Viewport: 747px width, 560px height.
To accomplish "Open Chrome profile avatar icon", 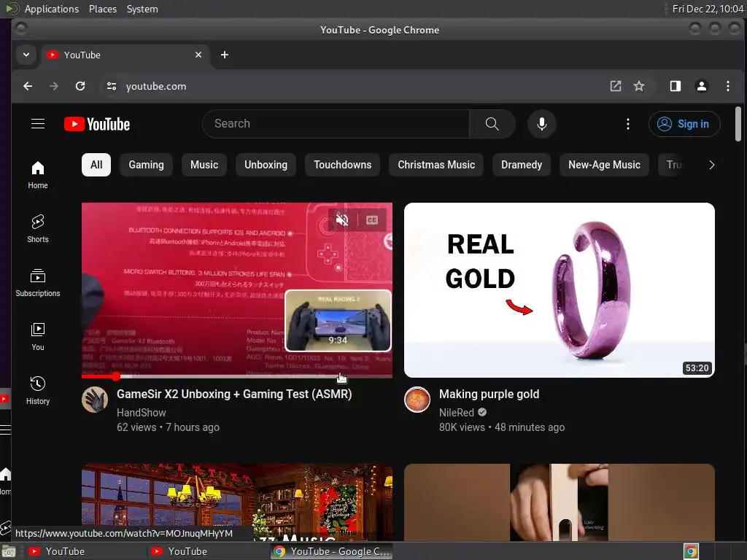I will (701, 86).
